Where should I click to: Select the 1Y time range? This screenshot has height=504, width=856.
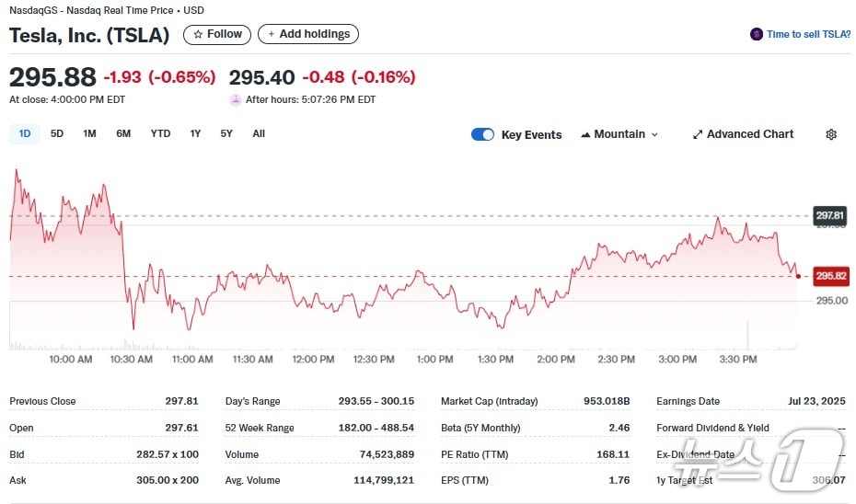tap(195, 133)
